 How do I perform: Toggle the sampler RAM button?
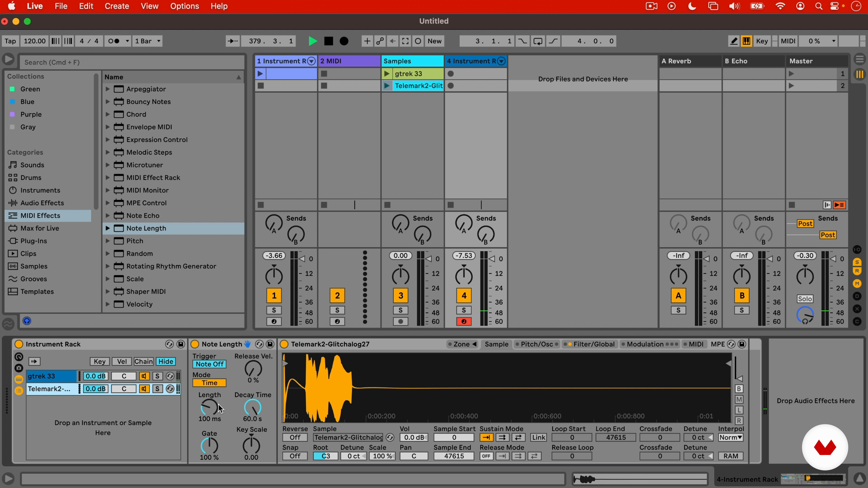click(731, 456)
